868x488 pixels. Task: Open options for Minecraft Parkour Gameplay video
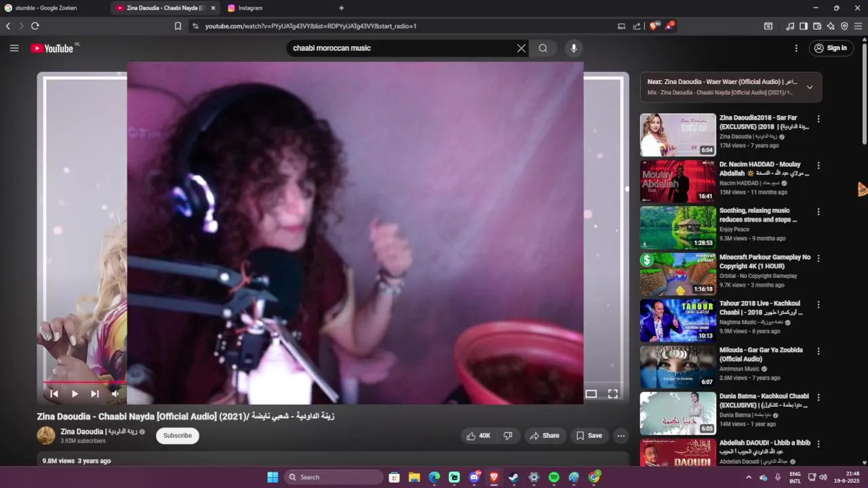[818, 258]
